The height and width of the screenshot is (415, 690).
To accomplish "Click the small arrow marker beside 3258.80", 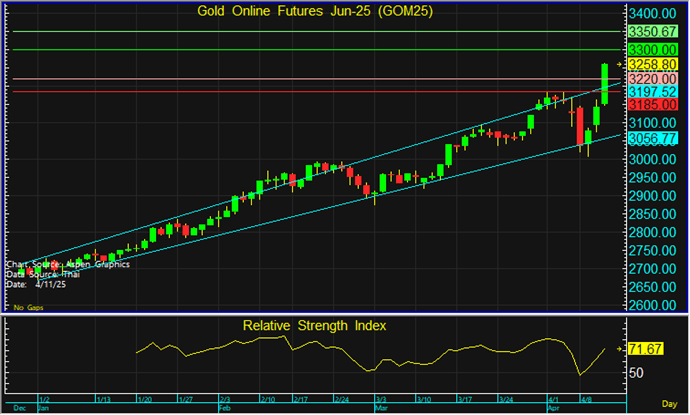I will tap(619, 63).
